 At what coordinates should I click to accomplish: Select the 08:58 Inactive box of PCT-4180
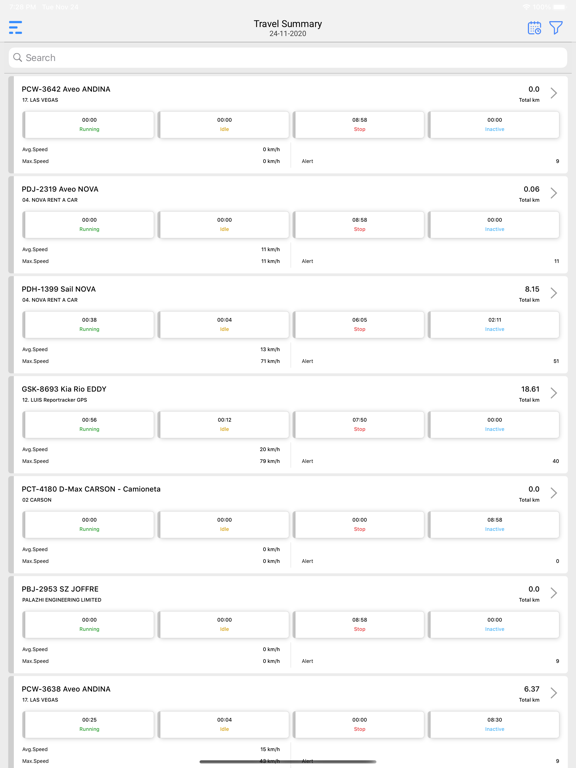coord(494,525)
